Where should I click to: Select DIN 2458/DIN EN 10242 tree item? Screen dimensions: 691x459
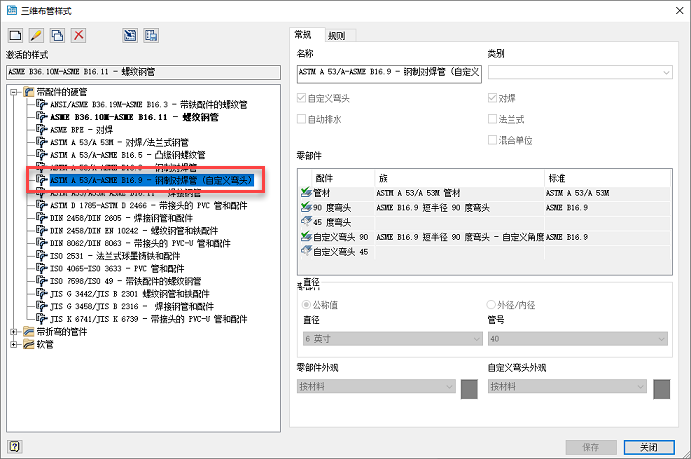[134, 230]
